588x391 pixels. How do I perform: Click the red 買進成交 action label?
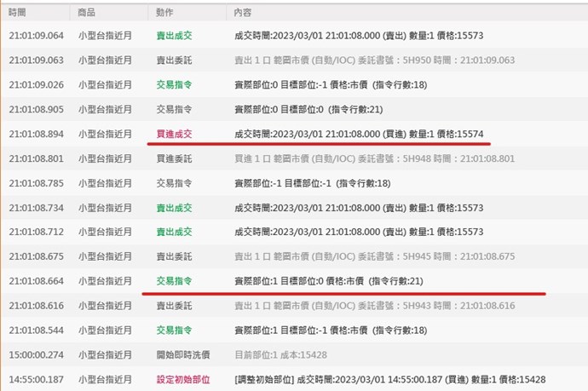coord(175,134)
